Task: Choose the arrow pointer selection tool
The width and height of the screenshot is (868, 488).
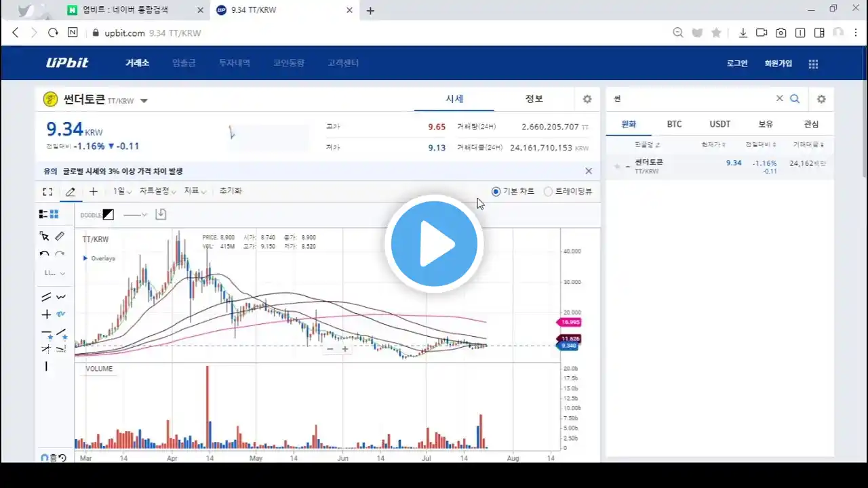Action: point(44,236)
